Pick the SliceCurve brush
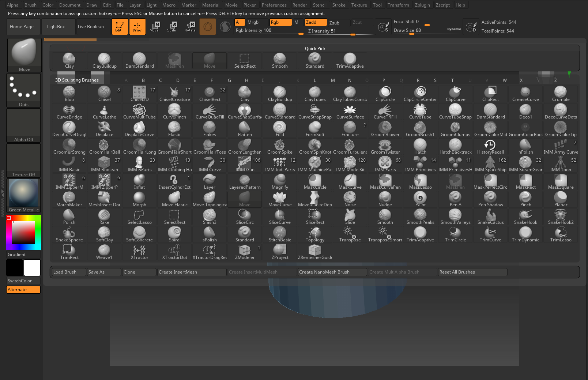The image size is (588, 380). [x=280, y=217]
